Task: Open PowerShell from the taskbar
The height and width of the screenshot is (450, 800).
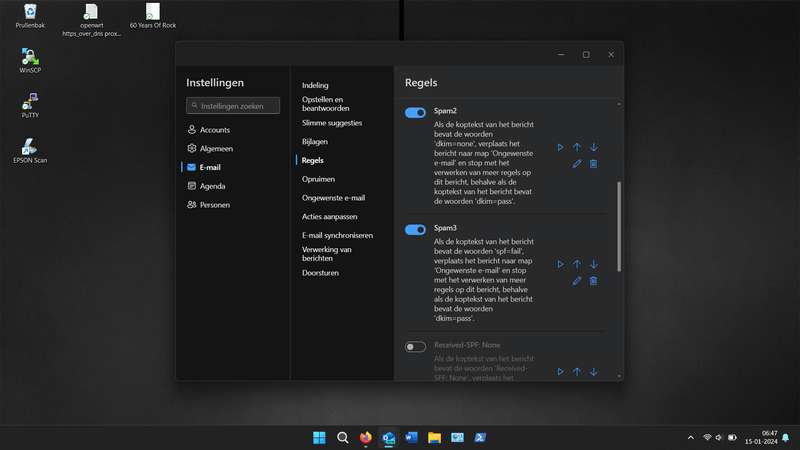Action: (x=480, y=438)
